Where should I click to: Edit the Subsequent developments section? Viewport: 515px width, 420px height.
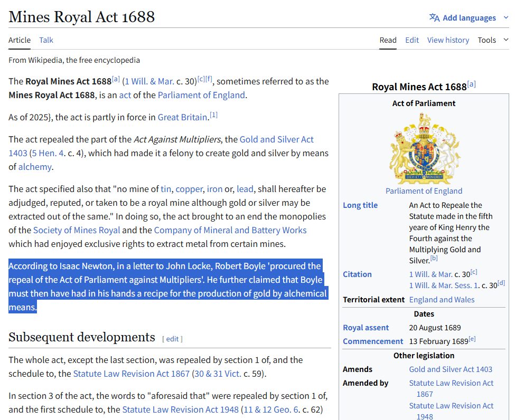point(172,339)
